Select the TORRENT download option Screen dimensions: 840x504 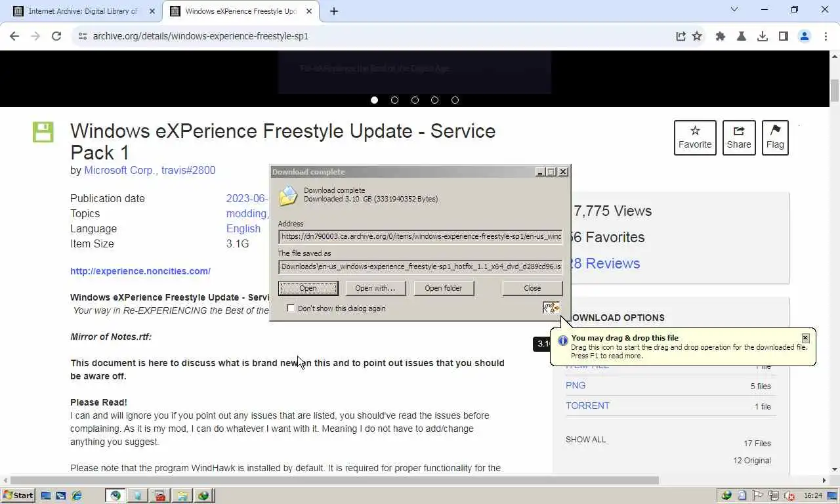587,406
